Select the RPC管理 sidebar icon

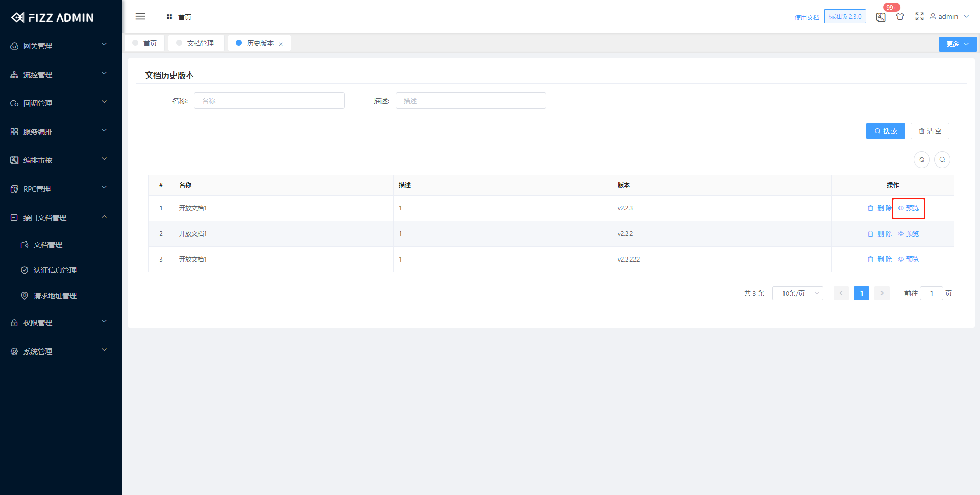14,188
